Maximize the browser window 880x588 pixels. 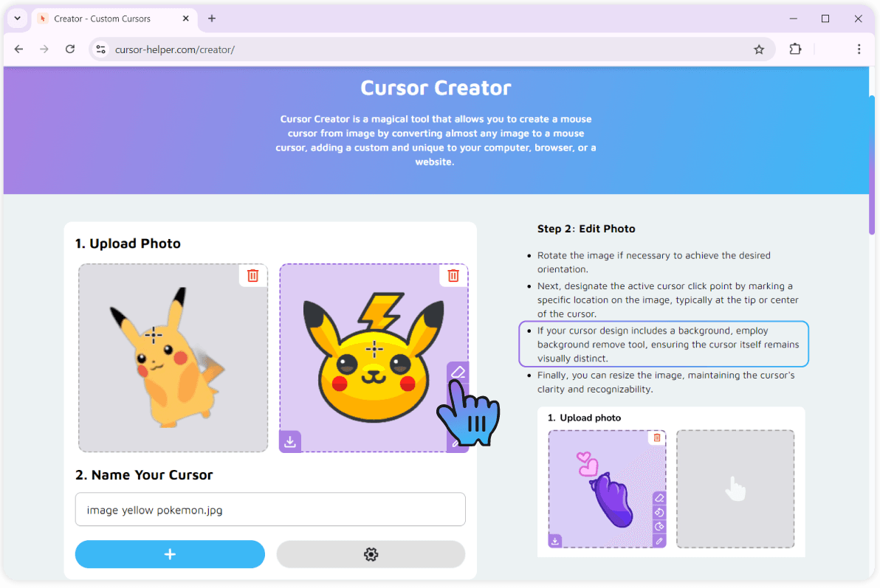[x=825, y=18]
